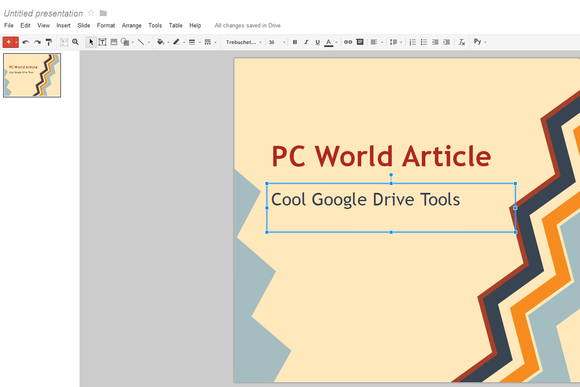Screen dimensions: 580x387
Task: Select the paint format tool
Action: tap(49, 42)
